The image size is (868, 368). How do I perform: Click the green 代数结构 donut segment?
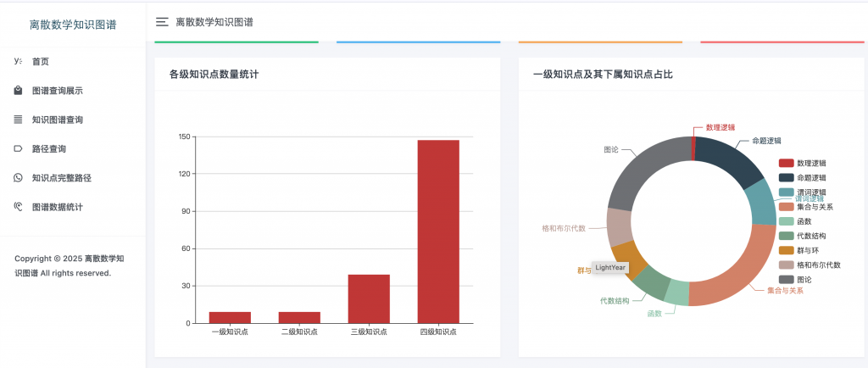653,282
